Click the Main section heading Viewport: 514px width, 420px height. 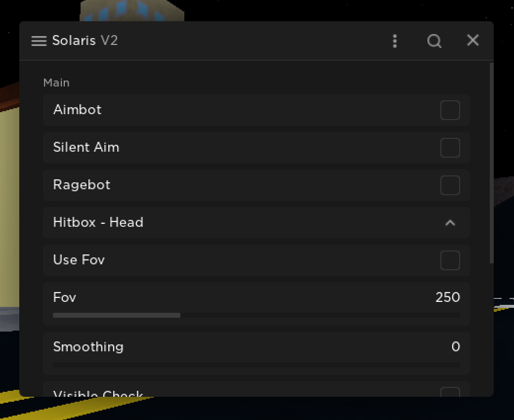tap(56, 83)
